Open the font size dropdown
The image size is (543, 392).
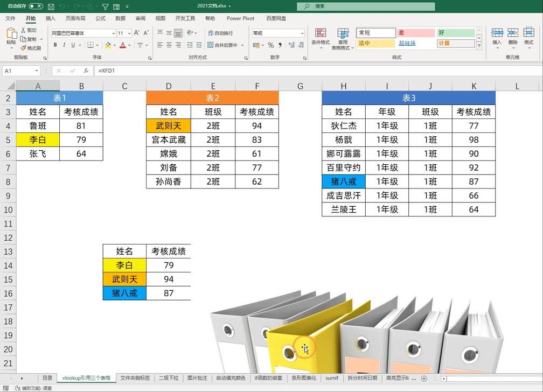tap(129, 33)
